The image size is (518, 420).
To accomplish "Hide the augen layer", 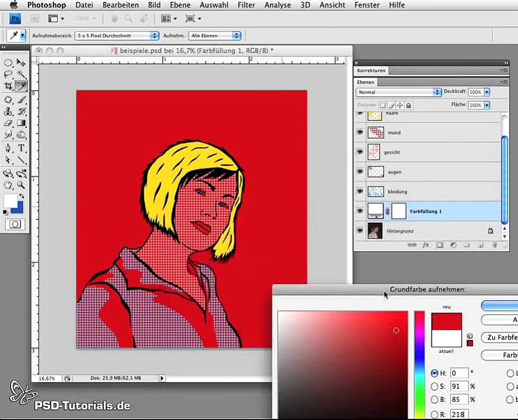I will (360, 171).
